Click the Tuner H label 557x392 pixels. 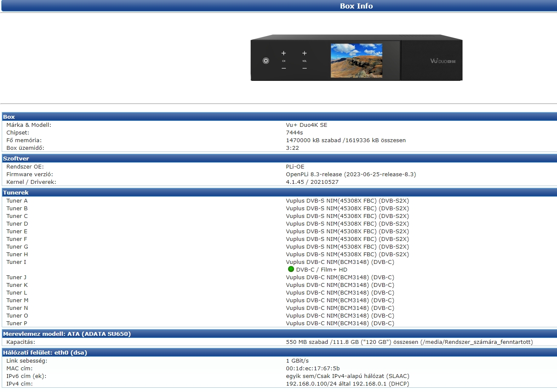pos(17,255)
